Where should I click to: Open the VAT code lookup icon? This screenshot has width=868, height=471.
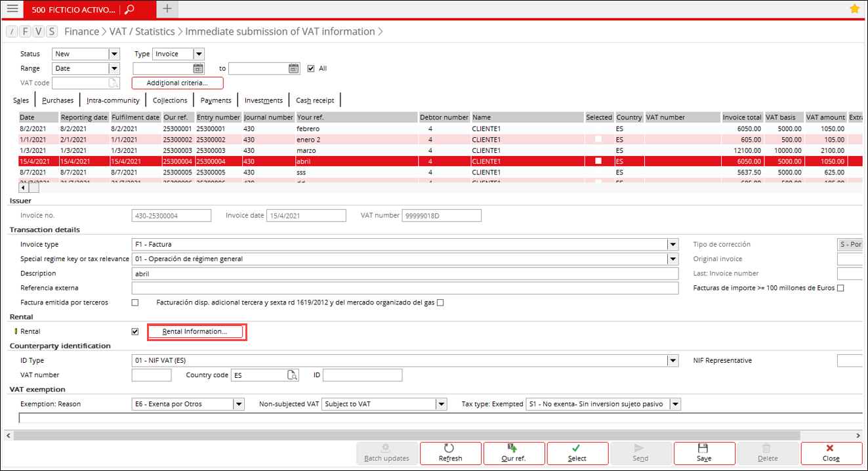(114, 83)
